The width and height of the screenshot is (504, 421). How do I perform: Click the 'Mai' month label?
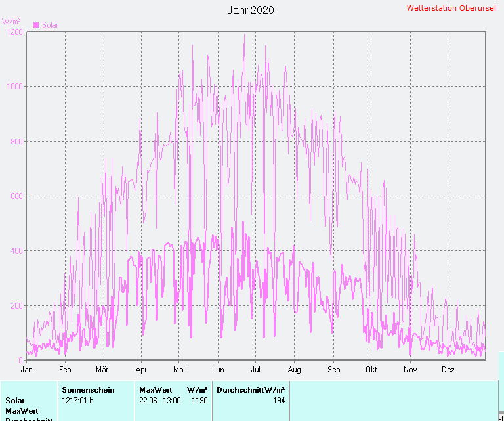(x=179, y=370)
